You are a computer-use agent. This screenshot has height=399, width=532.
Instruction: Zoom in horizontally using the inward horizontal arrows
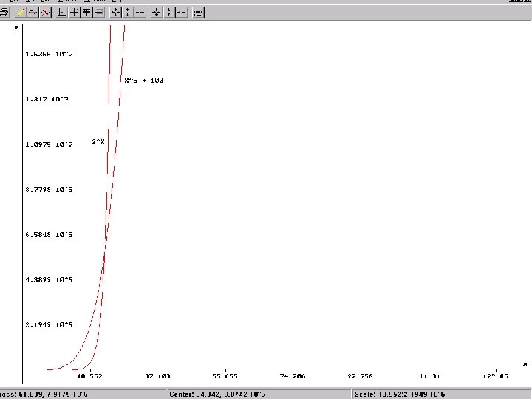(181, 13)
